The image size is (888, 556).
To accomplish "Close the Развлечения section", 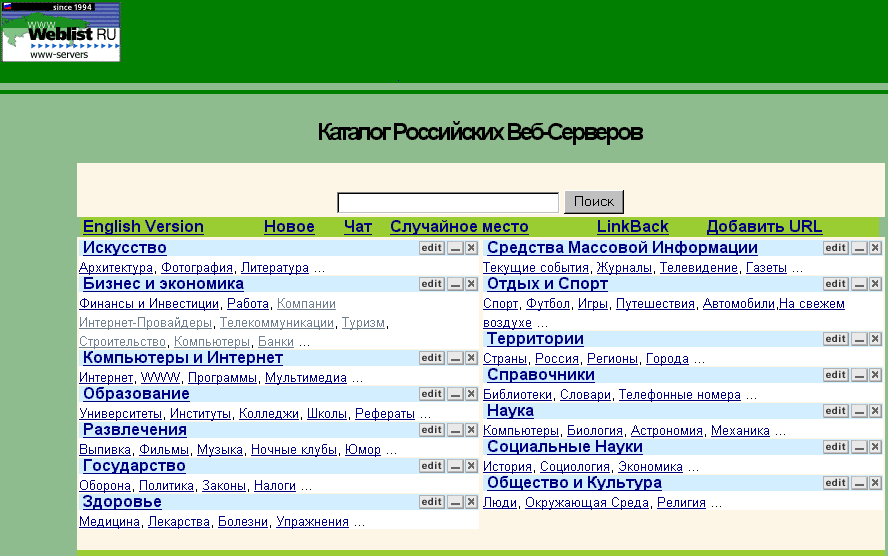I will point(471,430).
